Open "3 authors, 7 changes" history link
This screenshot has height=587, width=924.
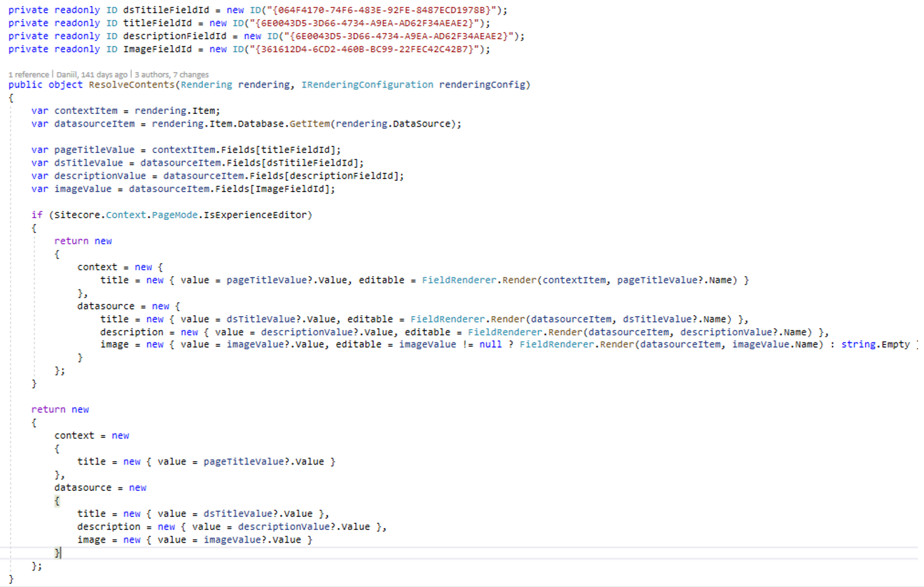click(172, 75)
